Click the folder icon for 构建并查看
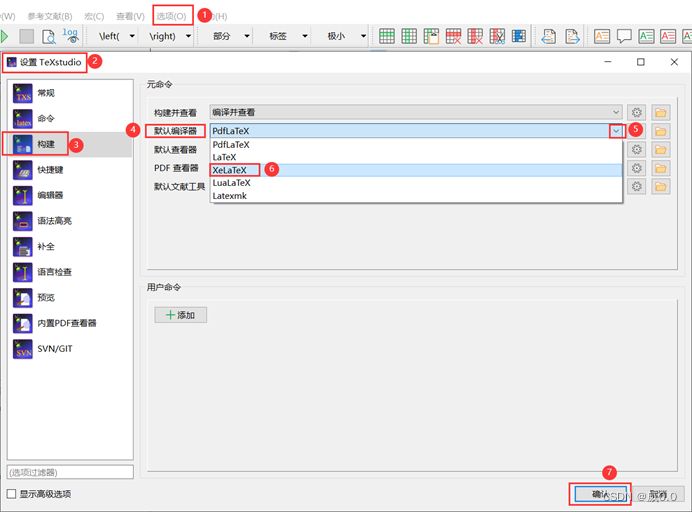692x512 pixels. [x=661, y=113]
